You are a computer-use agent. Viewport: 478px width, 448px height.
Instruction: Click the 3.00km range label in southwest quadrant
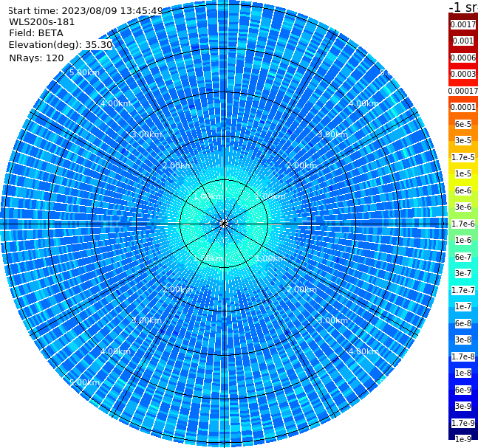click(146, 320)
